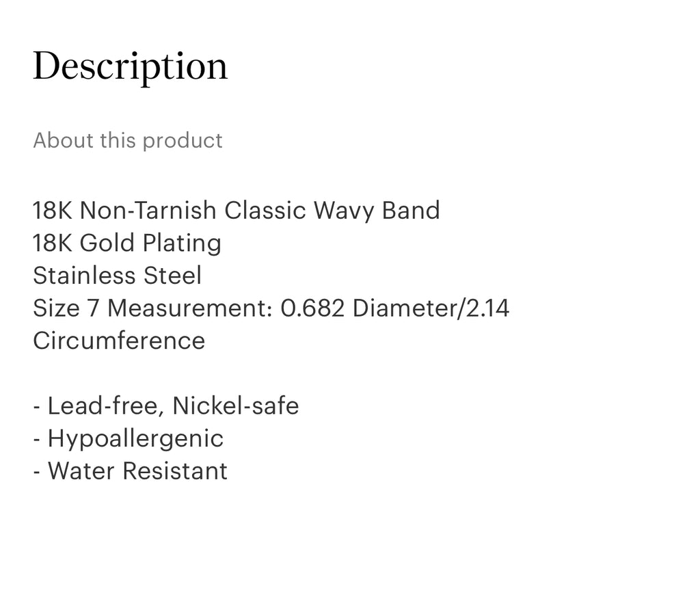Image resolution: width=700 pixels, height=610 pixels.
Task: Click the Stainless Steel text
Action: pos(117,276)
